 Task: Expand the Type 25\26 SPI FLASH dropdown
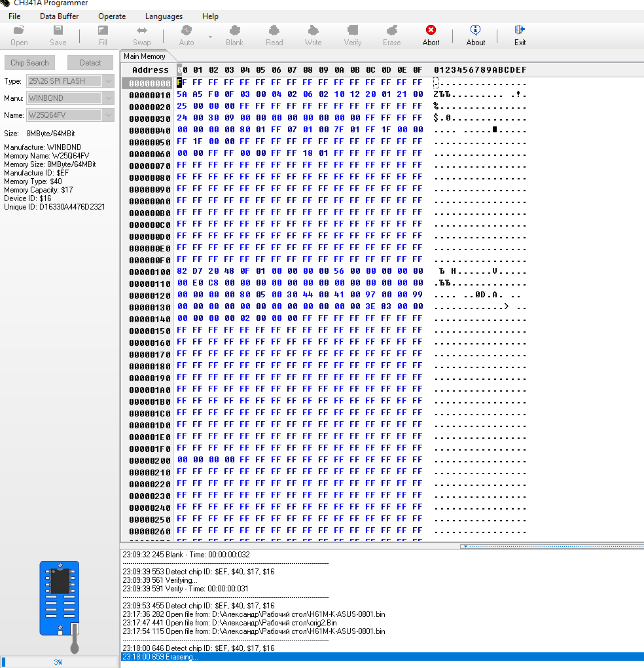click(x=109, y=81)
